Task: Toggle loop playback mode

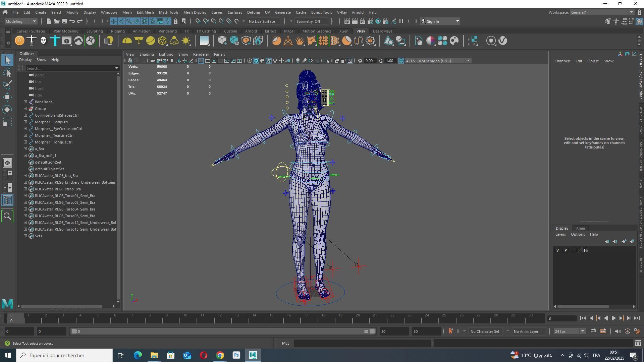Action: [x=593, y=331]
